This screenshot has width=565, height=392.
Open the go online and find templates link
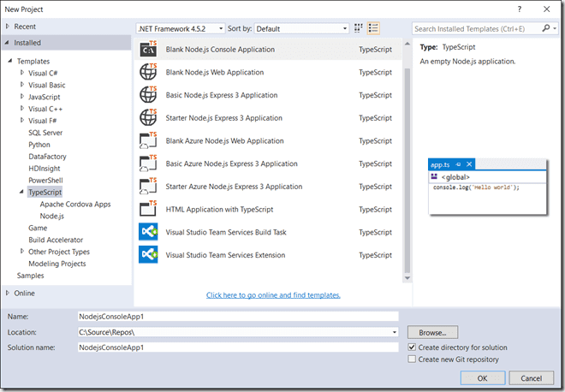(273, 295)
